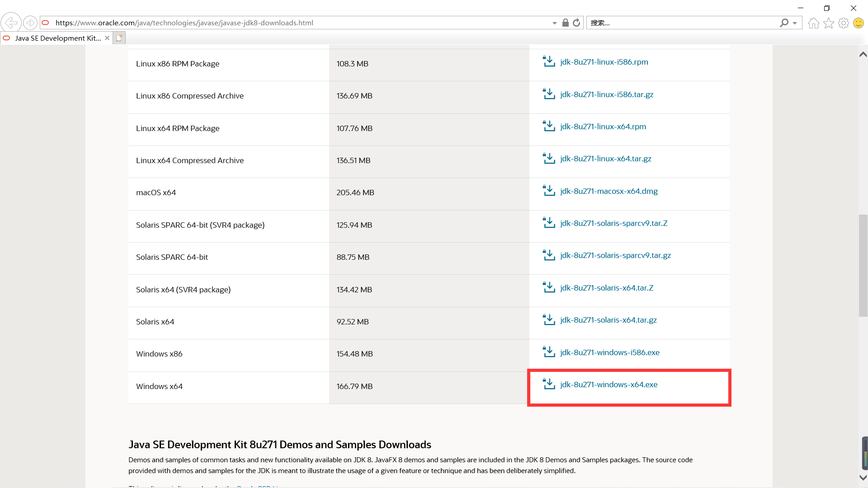Expand the address bar history dropdown
The height and width of the screenshot is (488, 868).
[554, 23]
